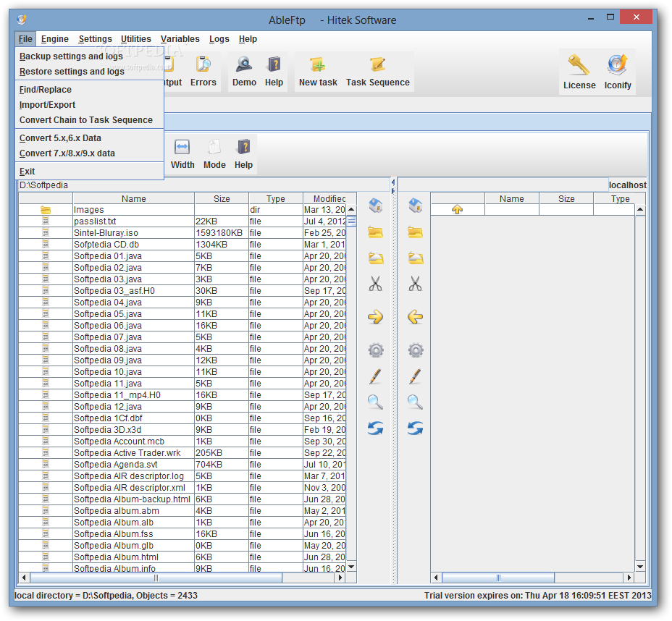The width and height of the screenshot is (672, 621).
Task: Choose Convert Chain to Task Sequence
Action: tap(90, 120)
